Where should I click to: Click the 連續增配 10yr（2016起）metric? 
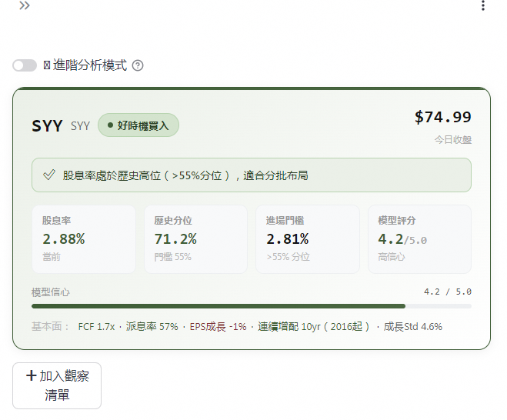coord(314,327)
